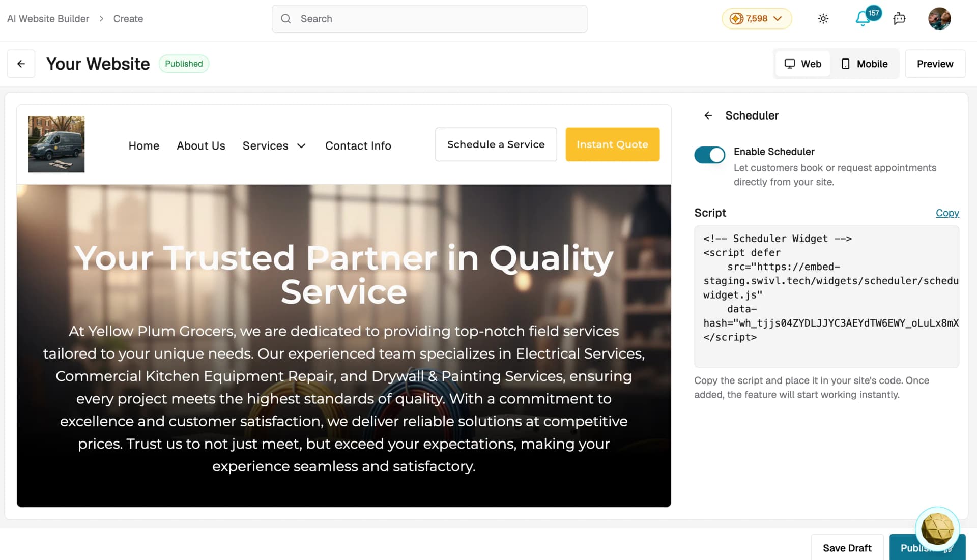Switch to Mobile view
The width and height of the screenshot is (977, 560).
tap(864, 64)
